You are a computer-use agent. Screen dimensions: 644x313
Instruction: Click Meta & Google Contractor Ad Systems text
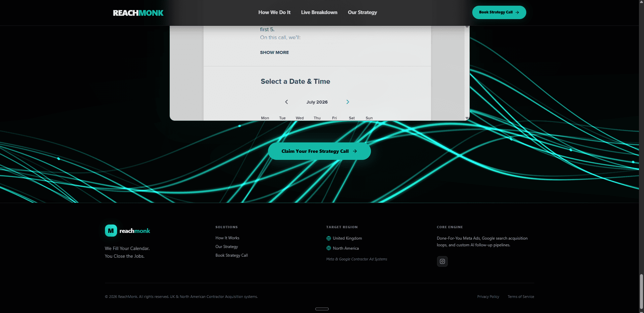pyautogui.click(x=357, y=259)
